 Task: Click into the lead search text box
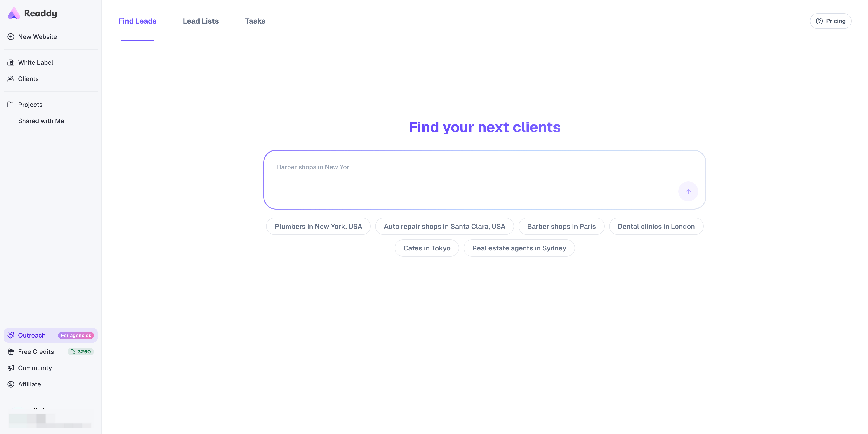pyautogui.click(x=485, y=179)
